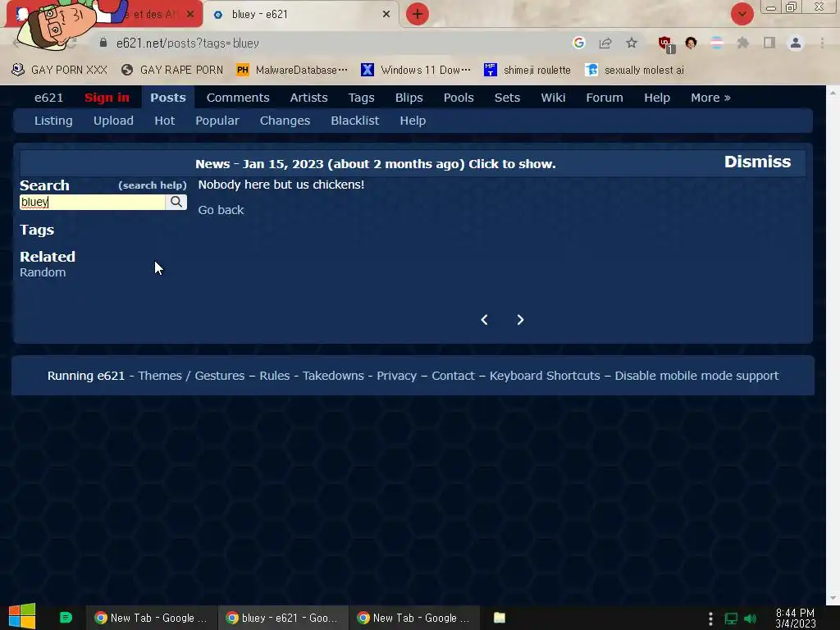
Task: Open the share this page icon
Action: [x=605, y=43]
